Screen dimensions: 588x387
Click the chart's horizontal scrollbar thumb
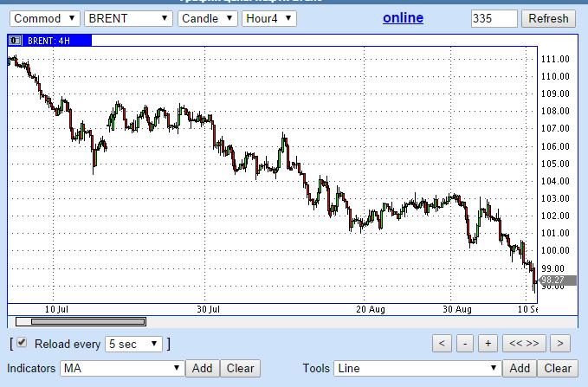[x=88, y=322]
